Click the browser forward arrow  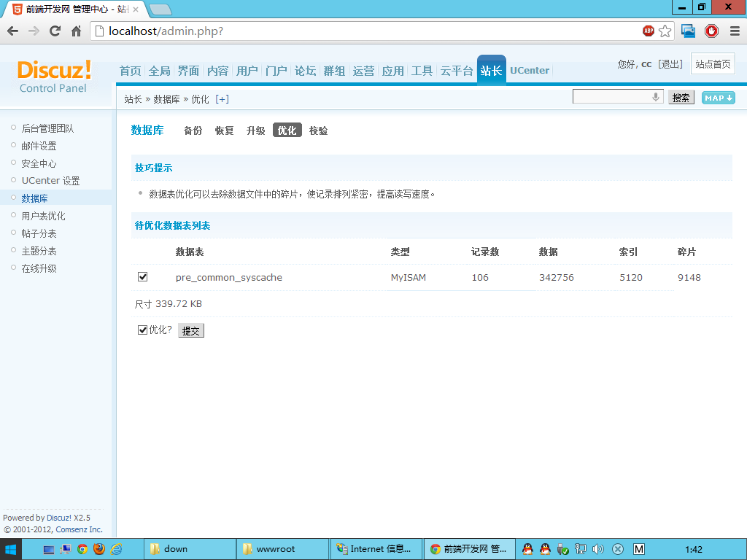click(34, 31)
